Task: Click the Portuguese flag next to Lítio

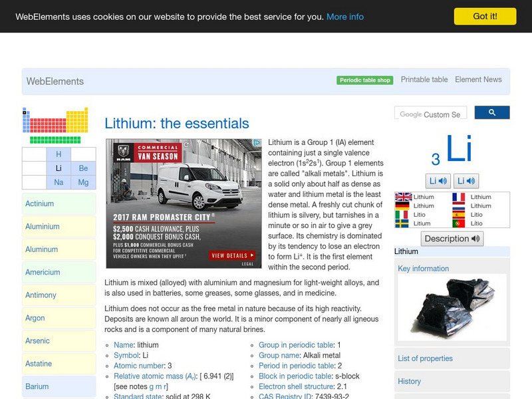Action: pos(458,223)
